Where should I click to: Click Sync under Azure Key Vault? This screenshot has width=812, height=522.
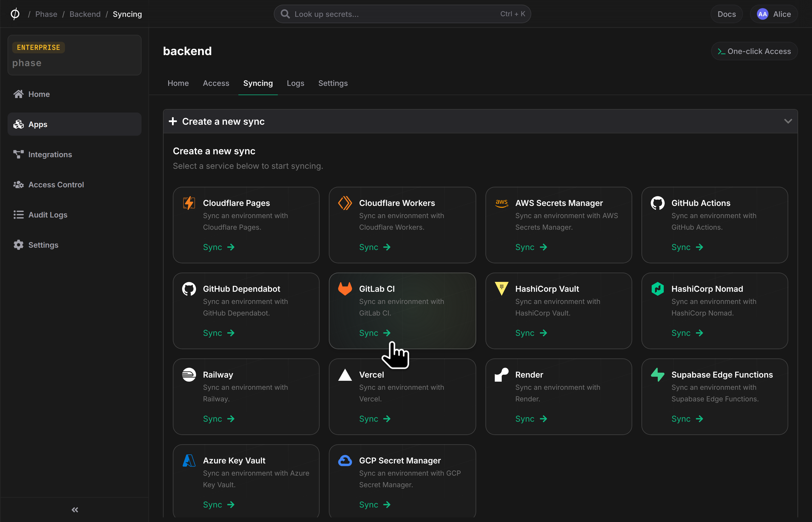pyautogui.click(x=219, y=504)
